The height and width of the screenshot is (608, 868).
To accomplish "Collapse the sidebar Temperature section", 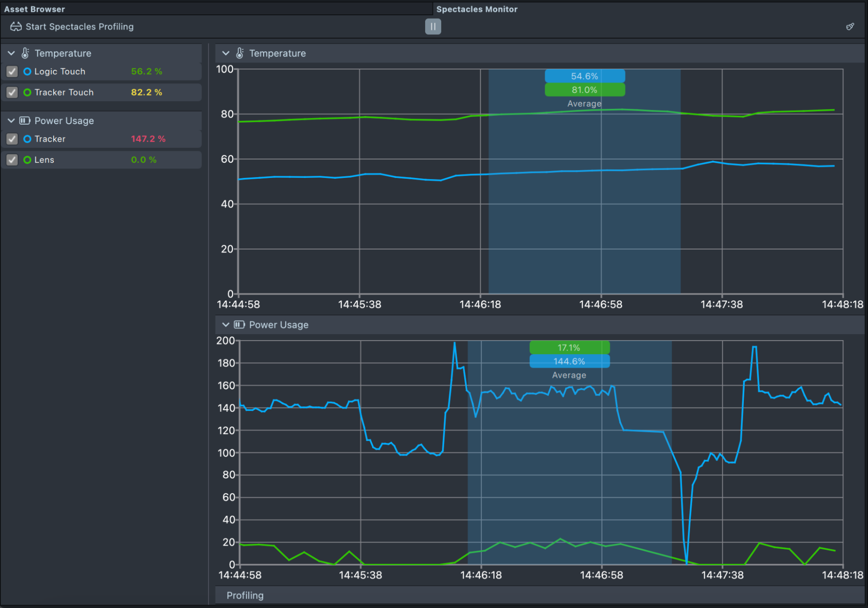I will tap(11, 53).
